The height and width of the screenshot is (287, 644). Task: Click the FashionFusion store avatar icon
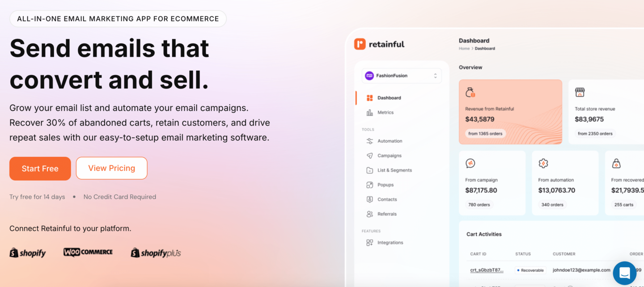[x=369, y=76]
